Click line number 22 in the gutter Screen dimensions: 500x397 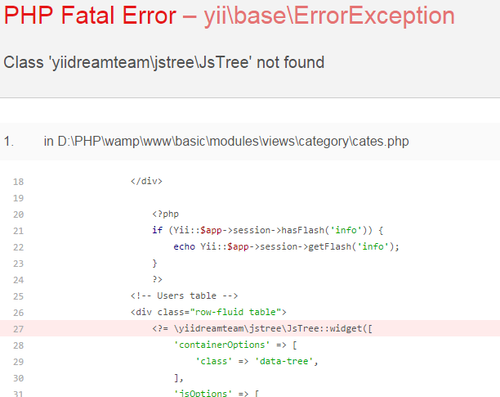pos(18,247)
